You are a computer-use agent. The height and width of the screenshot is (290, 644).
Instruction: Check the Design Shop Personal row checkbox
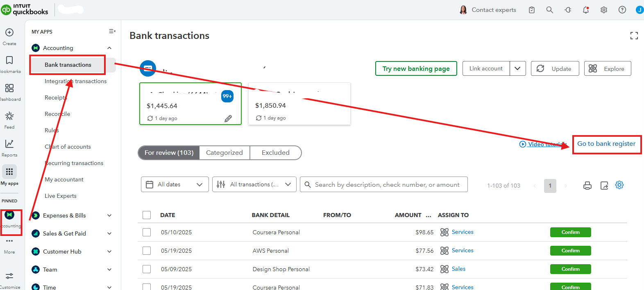(147, 269)
